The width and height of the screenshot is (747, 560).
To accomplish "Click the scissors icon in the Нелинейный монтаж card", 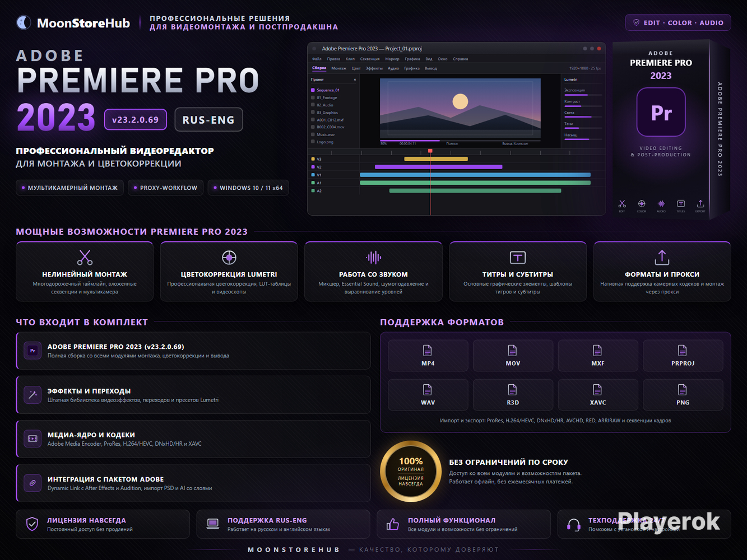I will point(85,258).
